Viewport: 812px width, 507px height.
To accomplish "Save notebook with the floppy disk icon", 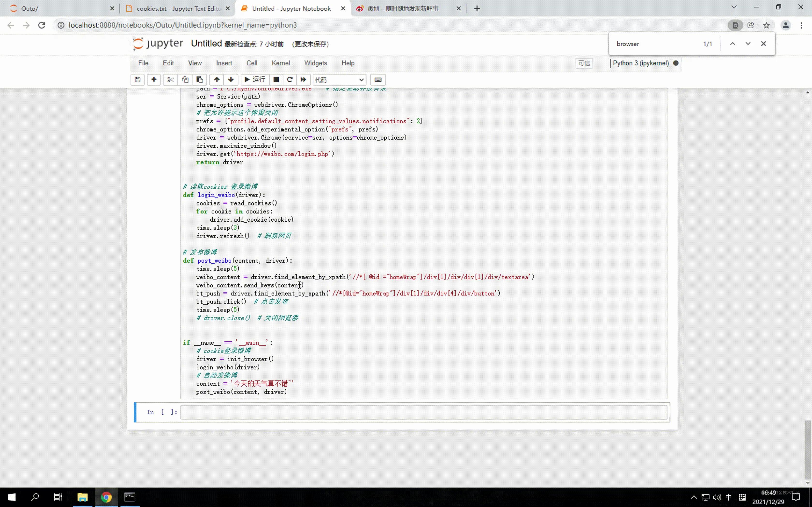I will (138, 79).
